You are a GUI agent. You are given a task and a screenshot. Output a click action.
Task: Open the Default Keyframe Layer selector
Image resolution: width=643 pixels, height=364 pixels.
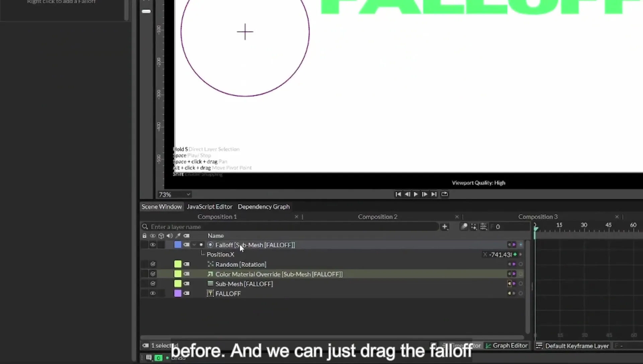click(573, 346)
